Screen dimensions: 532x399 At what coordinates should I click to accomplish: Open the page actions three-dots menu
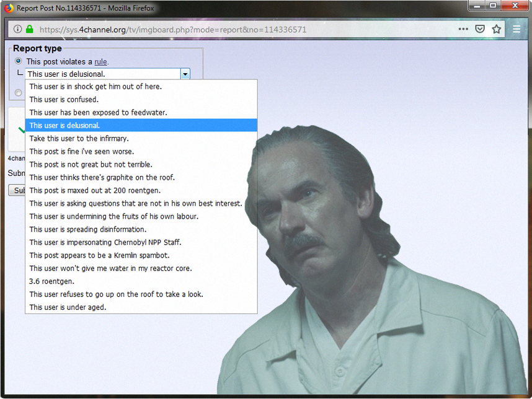463,29
